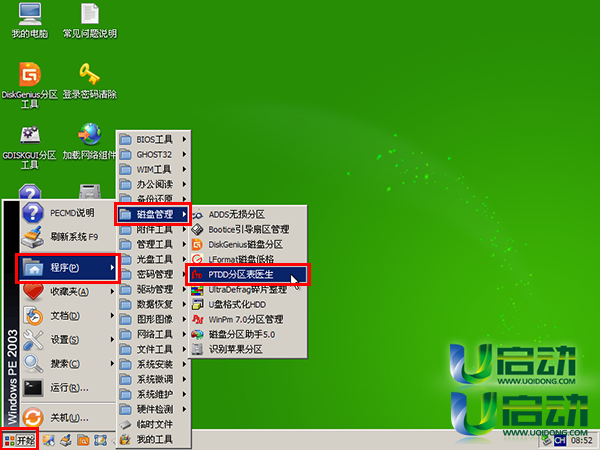The width and height of the screenshot is (600, 450).
Task: Open the 办公阅读 submenu folder
Action: (x=153, y=184)
